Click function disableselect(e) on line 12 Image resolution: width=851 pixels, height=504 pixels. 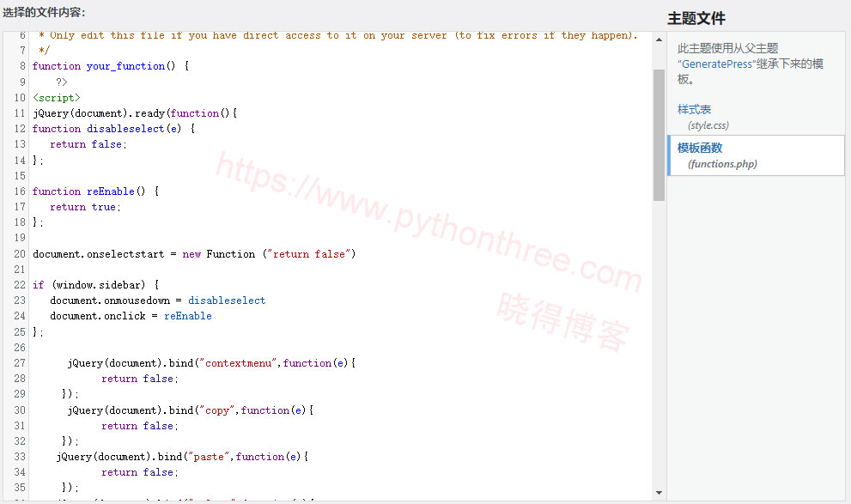pos(113,129)
